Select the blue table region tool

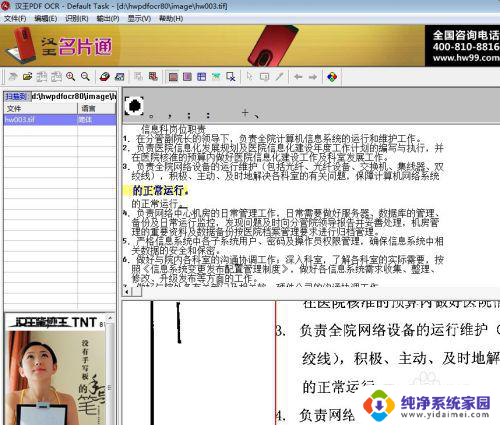[202, 77]
